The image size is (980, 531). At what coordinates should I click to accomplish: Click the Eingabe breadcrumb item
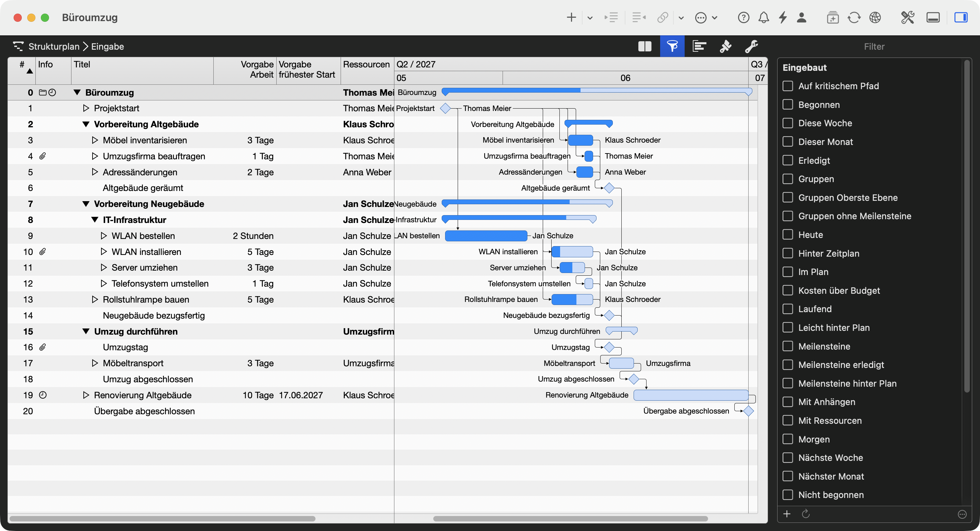108,46
